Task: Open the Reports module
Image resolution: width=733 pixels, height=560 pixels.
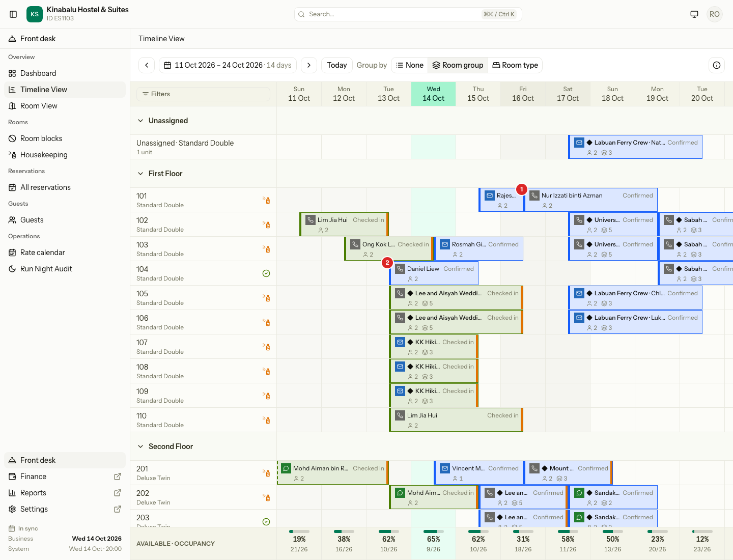Action: 65,493
